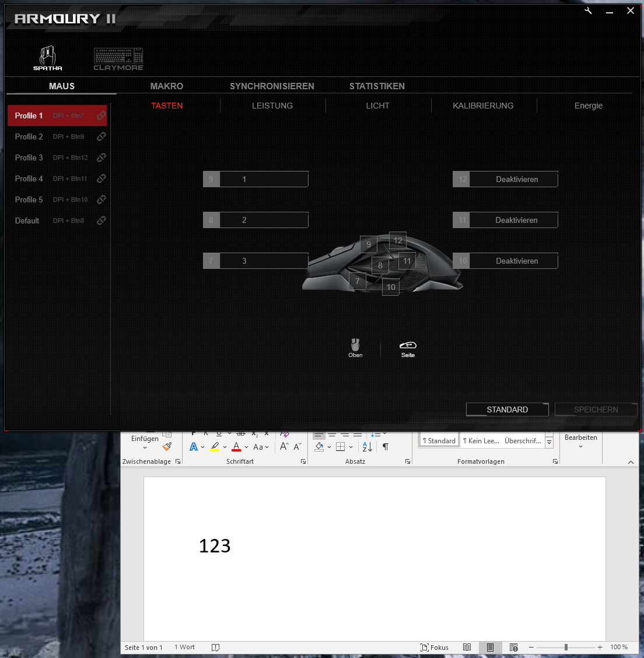Click shading paint bucket in Word
This screenshot has width=644, height=658.
click(319, 447)
